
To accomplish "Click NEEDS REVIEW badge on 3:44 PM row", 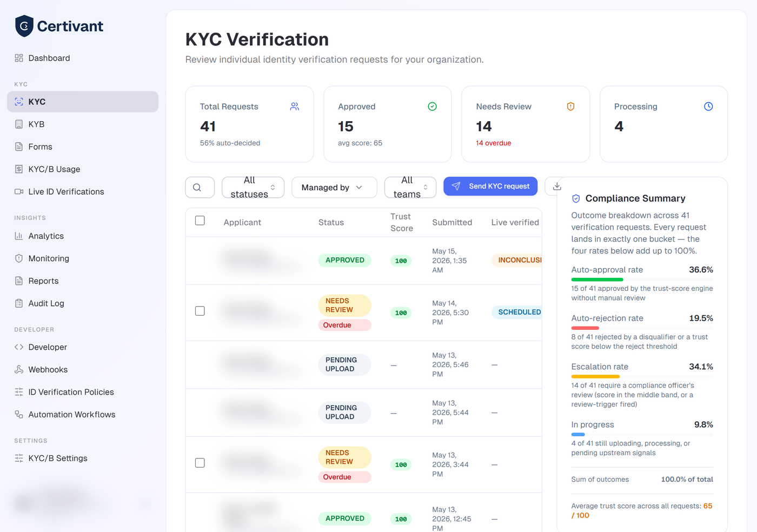I will (x=344, y=457).
